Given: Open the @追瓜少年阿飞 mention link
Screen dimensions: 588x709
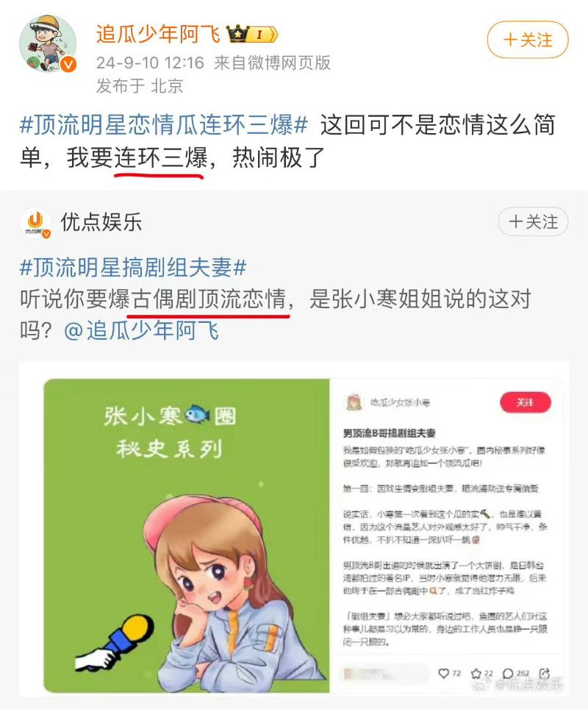Looking at the screenshot, I should click(141, 330).
